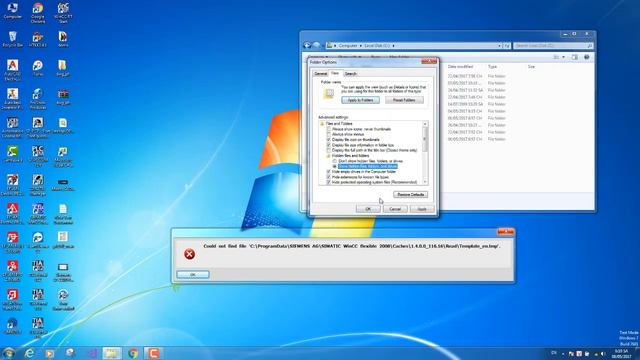Viewport: 640px width, 360px height.
Task: Switch to the General tab in Folder Options
Action: click(320, 74)
